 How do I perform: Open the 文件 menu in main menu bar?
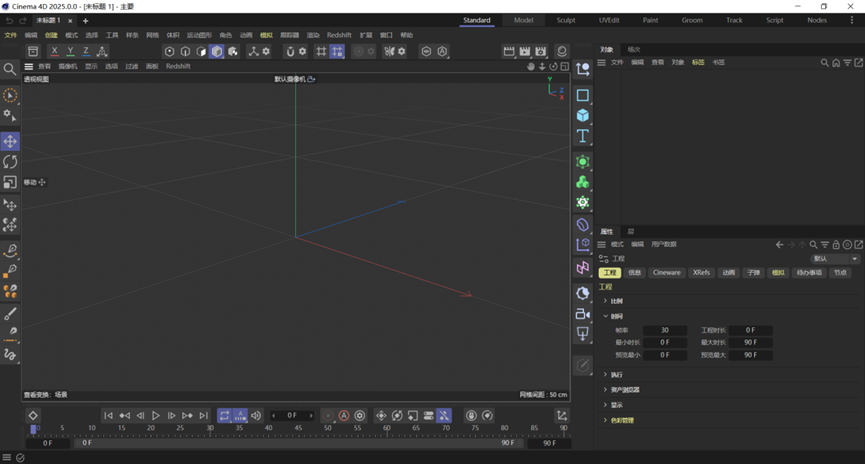tap(10, 35)
